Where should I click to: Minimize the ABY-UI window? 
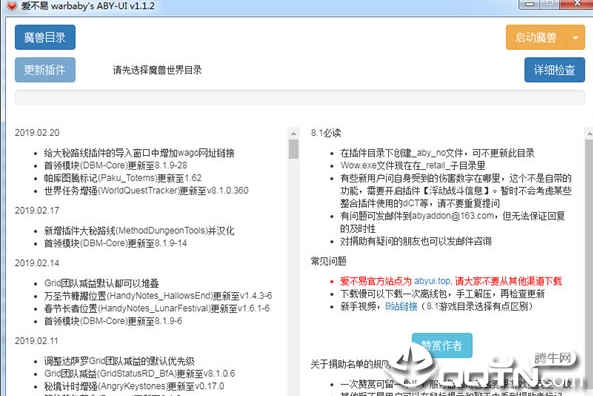(530, 4)
